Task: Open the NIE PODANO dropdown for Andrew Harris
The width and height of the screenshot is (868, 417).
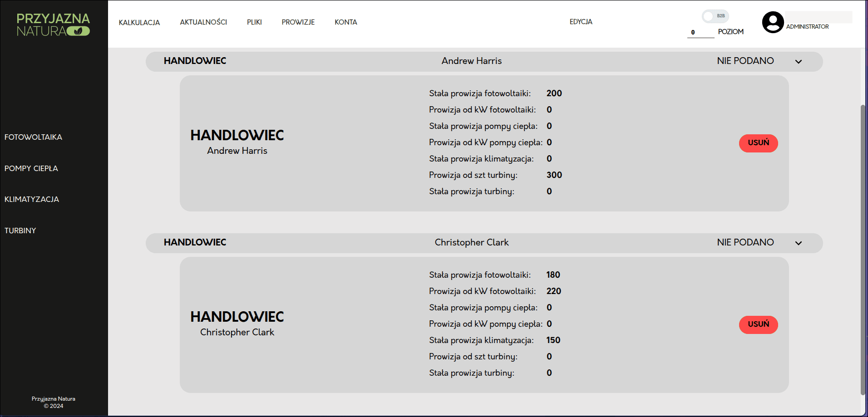Action: pyautogui.click(x=745, y=61)
